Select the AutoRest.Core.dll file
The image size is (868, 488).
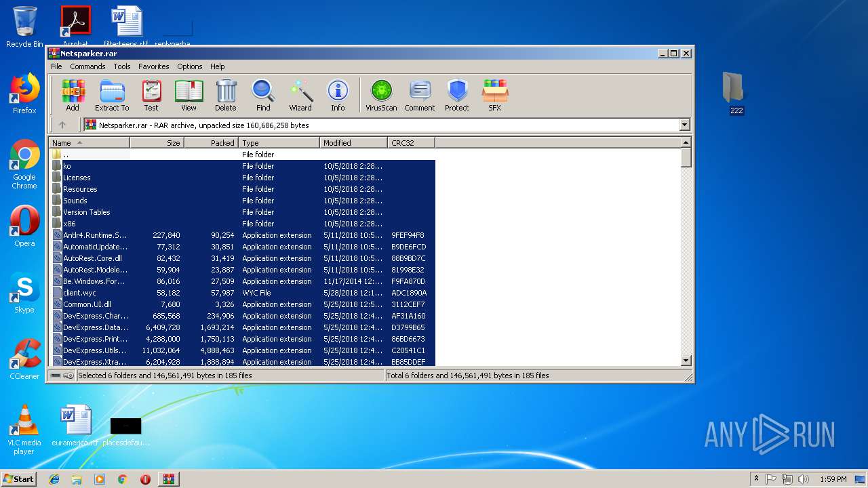(243, 258)
